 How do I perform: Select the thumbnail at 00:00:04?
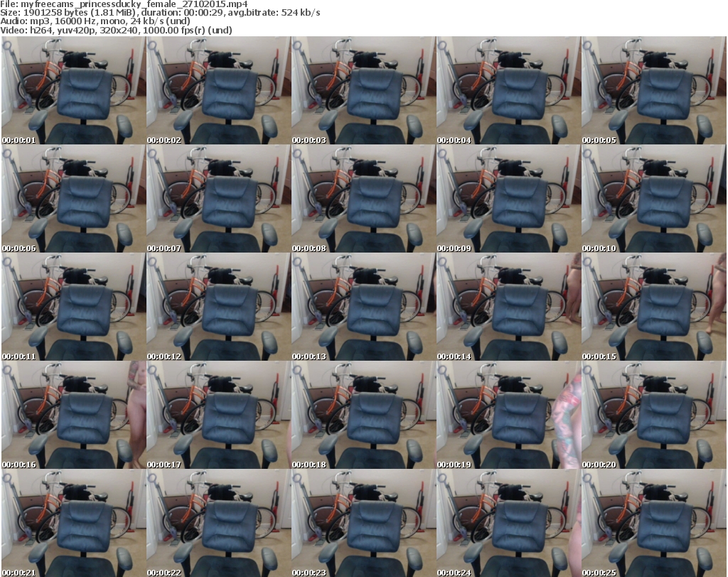(x=508, y=90)
